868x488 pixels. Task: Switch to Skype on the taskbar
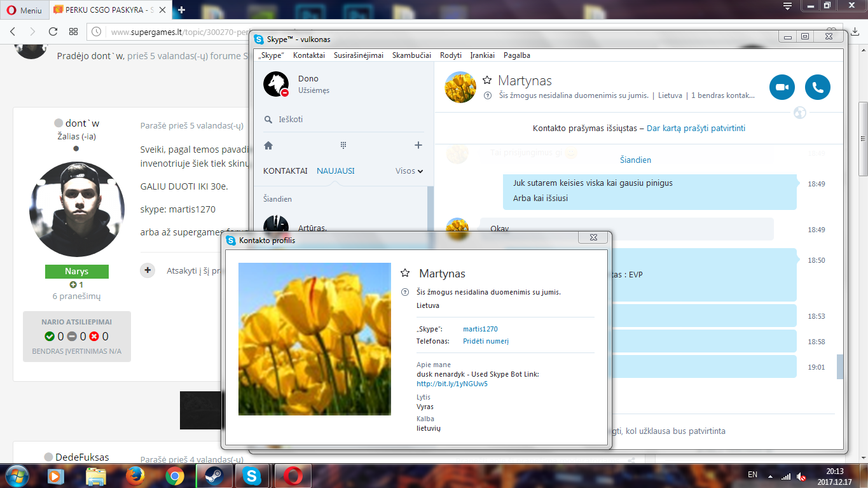(x=252, y=476)
